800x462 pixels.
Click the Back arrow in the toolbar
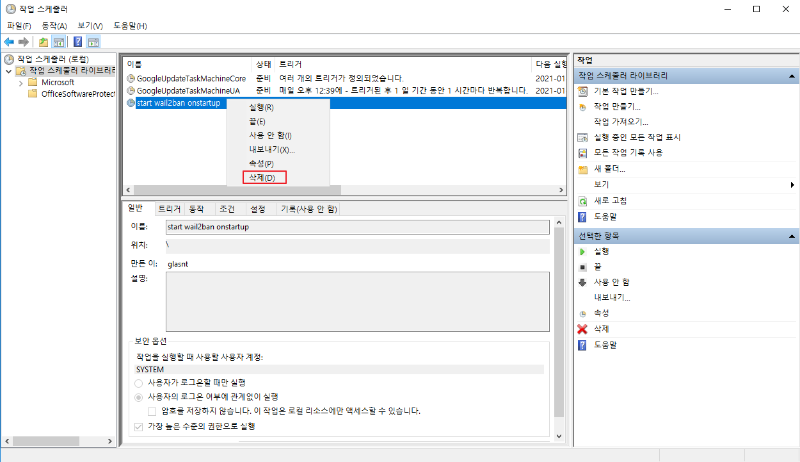coord(9,42)
